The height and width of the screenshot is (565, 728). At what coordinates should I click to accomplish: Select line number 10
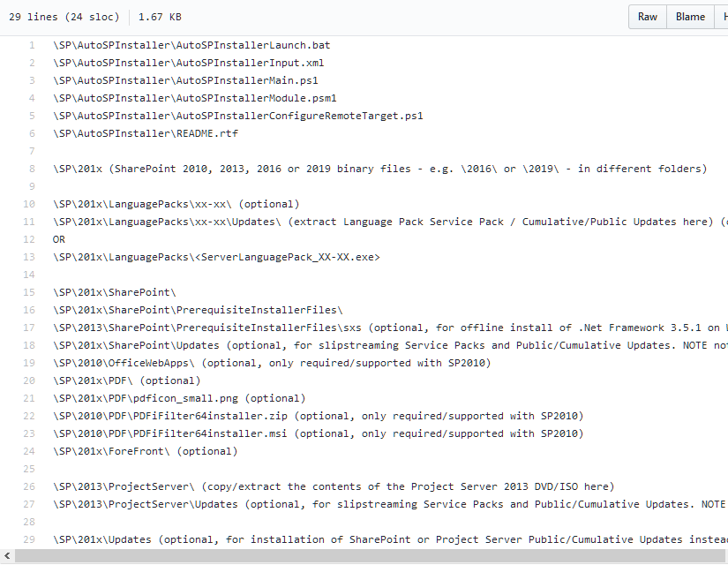point(29,204)
